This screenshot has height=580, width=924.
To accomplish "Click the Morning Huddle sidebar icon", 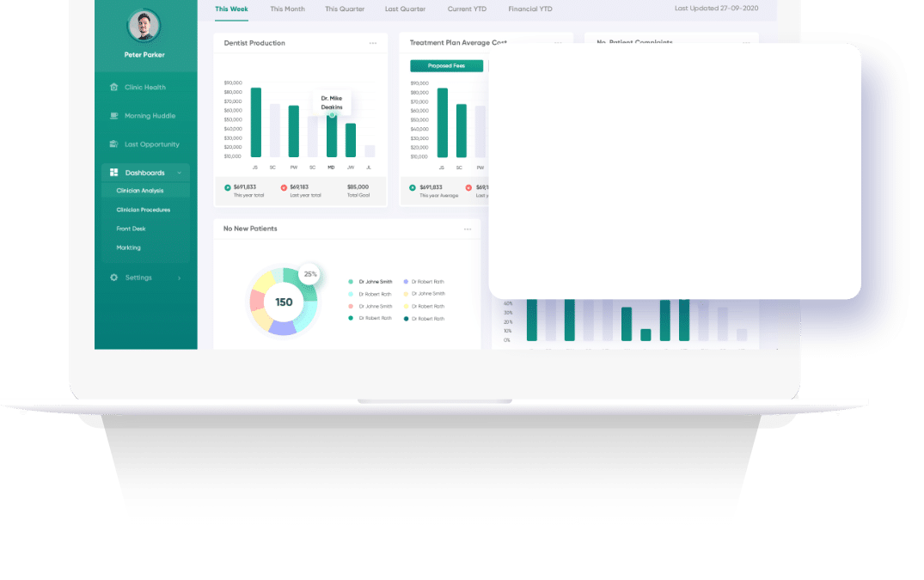I will coord(114,116).
